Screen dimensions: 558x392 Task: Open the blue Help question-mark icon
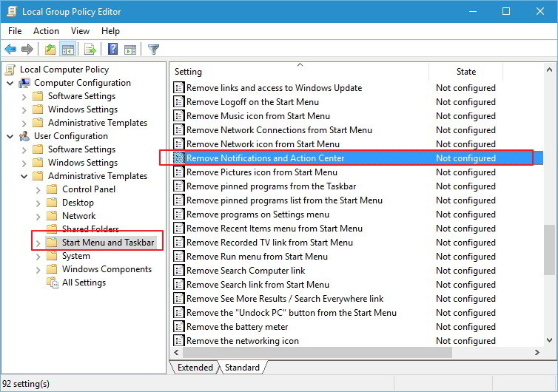(112, 49)
